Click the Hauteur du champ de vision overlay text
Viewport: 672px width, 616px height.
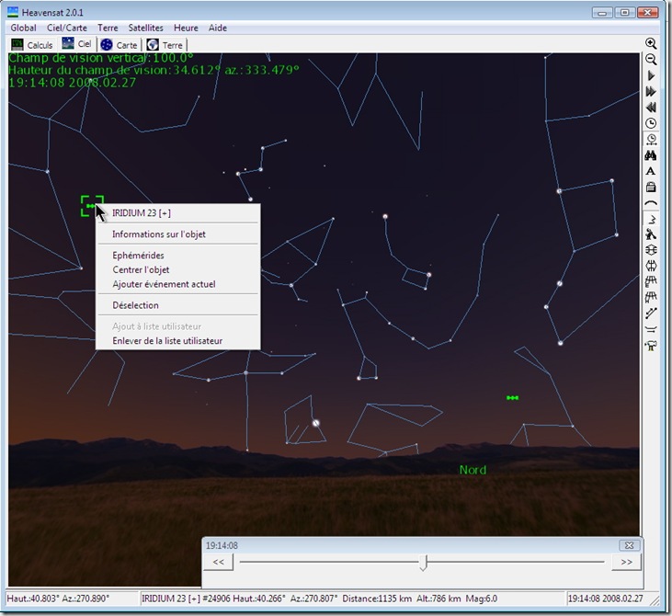154,70
